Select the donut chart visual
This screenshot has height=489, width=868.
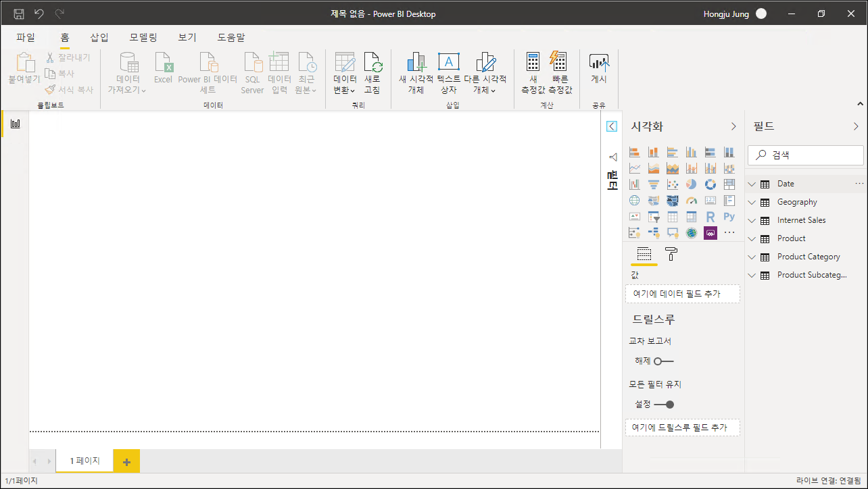click(x=710, y=184)
